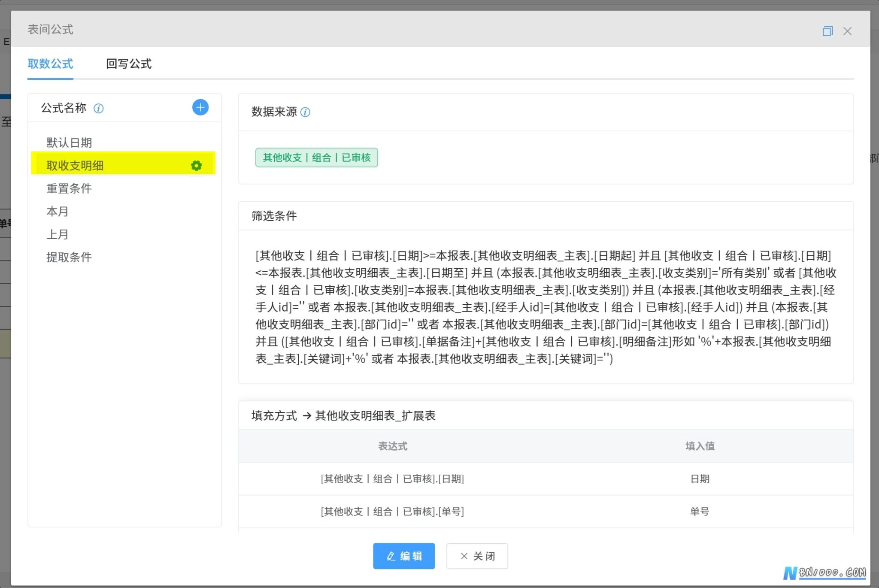Select the highlighted 取收支明细 formula
This screenshot has width=879, height=588.
pyautogui.click(x=123, y=165)
